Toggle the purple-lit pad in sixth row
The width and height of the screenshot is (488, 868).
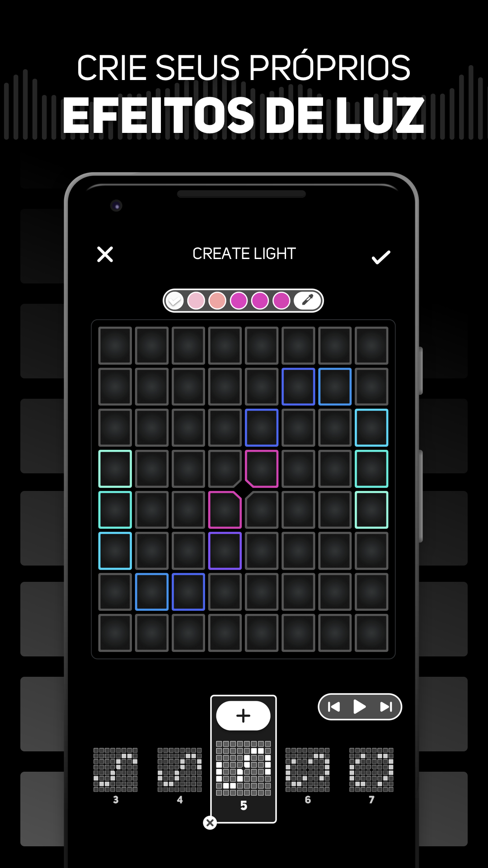225,551
